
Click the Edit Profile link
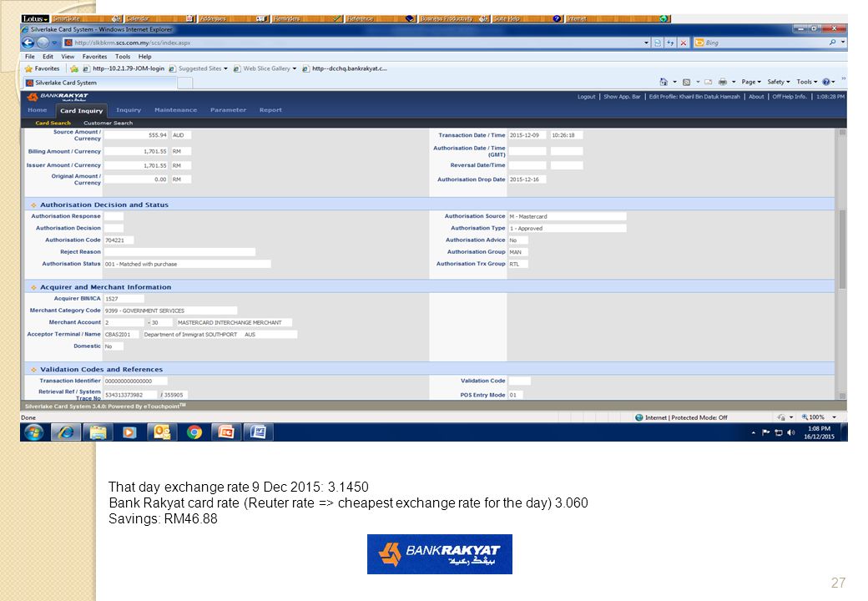coord(694,96)
